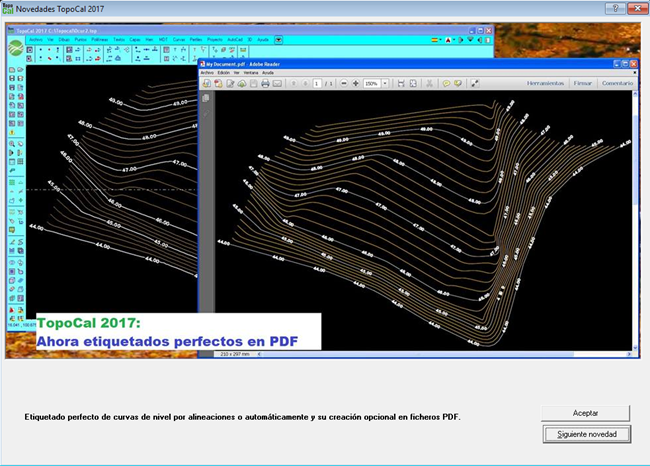Open Capas menu in TopoCal window

click(135, 40)
